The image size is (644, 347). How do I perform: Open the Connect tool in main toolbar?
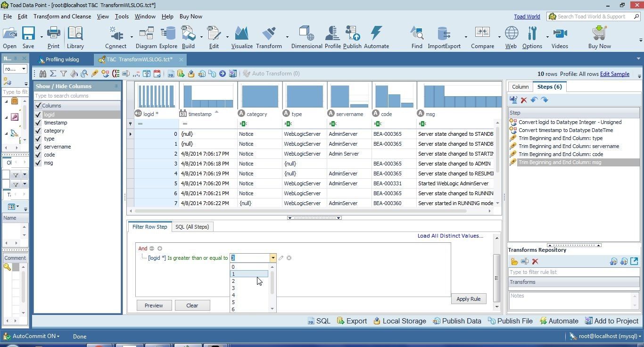click(x=116, y=38)
